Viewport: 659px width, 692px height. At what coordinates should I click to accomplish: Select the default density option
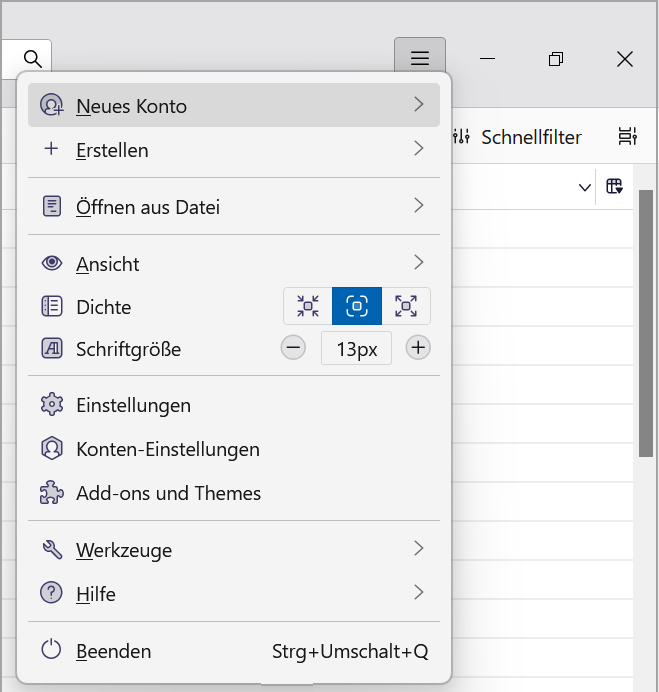click(357, 306)
